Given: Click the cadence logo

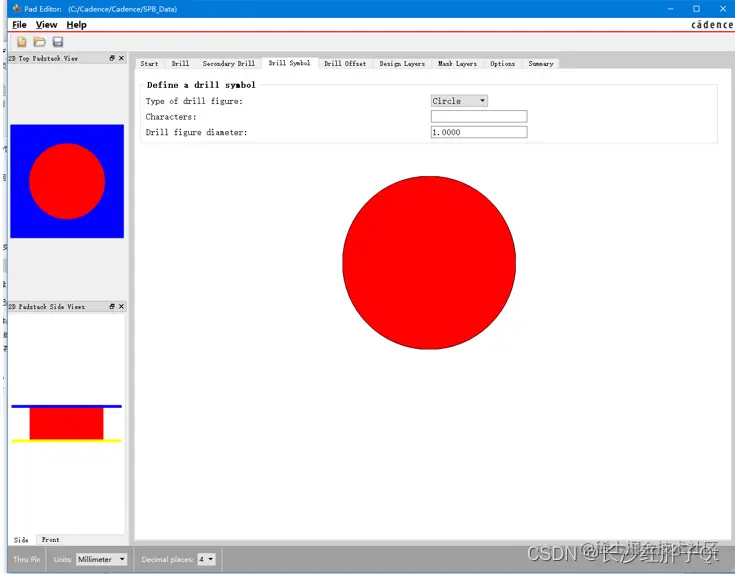Looking at the screenshot, I should 712,24.
